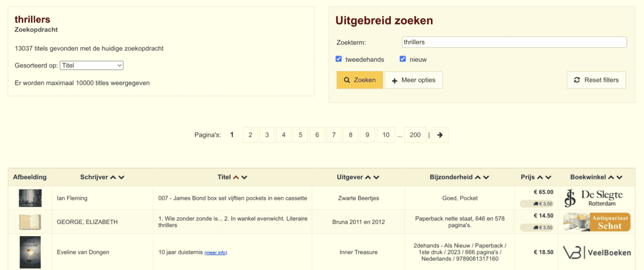Sort Prijs column descending arrow
The height and width of the screenshot is (270, 644).
pos(548,177)
